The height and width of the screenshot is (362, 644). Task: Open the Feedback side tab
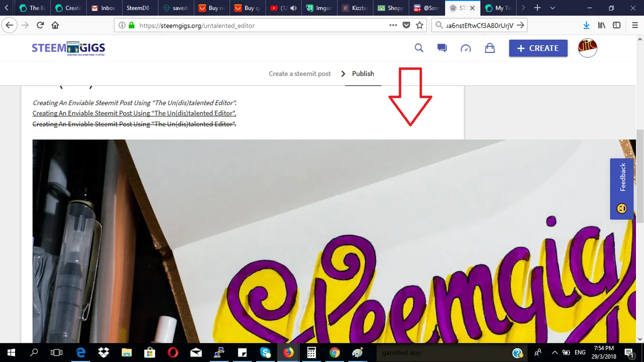tap(622, 189)
